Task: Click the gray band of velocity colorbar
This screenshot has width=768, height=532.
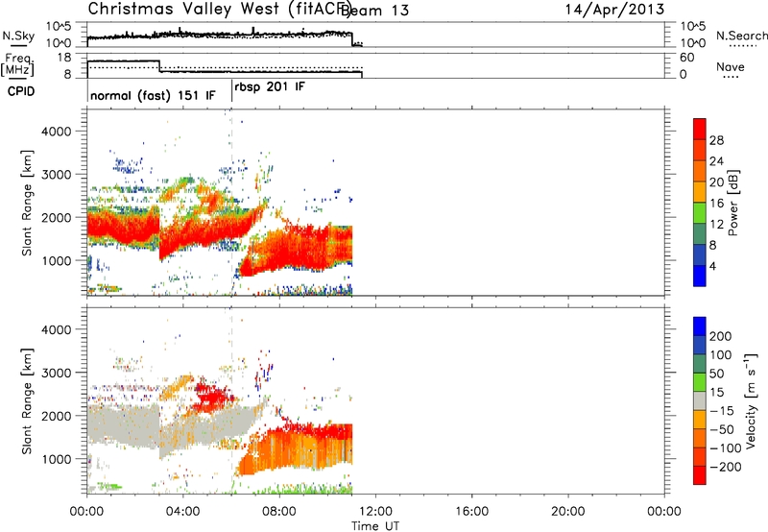Action: [x=700, y=401]
